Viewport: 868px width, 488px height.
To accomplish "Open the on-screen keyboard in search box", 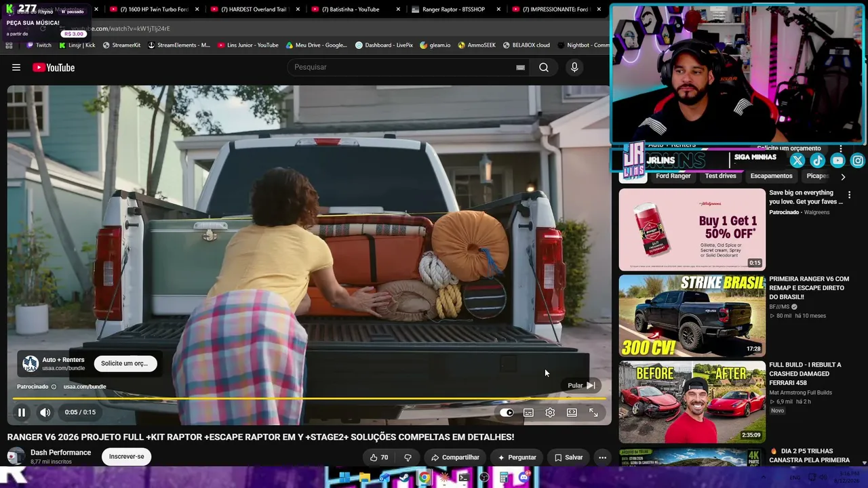I will tap(520, 67).
